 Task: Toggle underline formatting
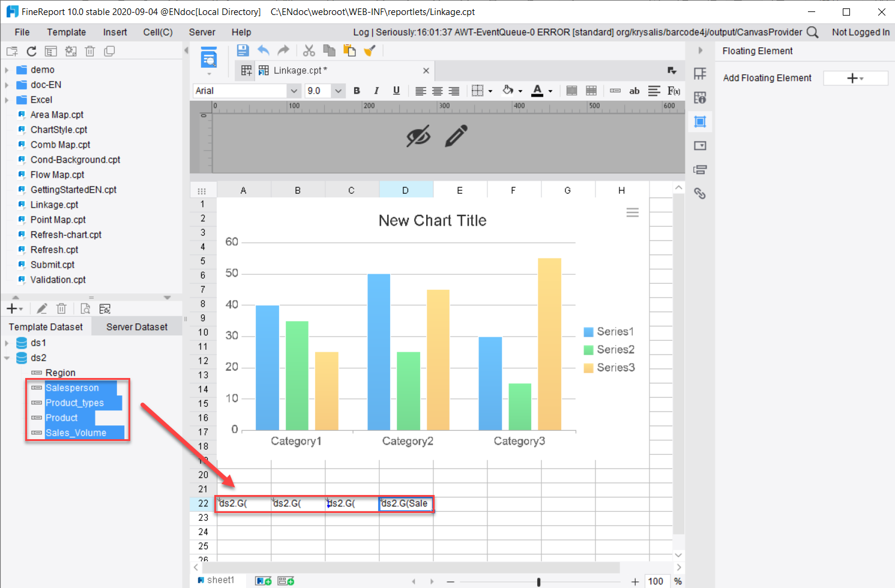tap(396, 91)
